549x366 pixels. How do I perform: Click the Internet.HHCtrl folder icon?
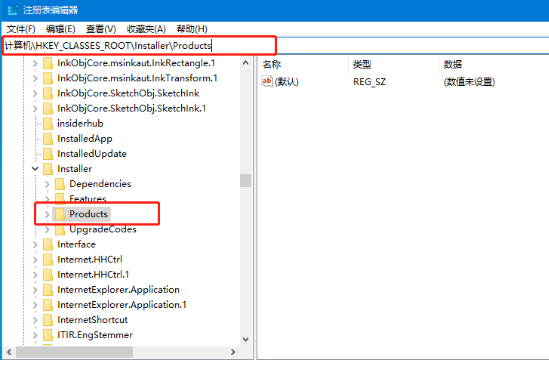[48, 260]
